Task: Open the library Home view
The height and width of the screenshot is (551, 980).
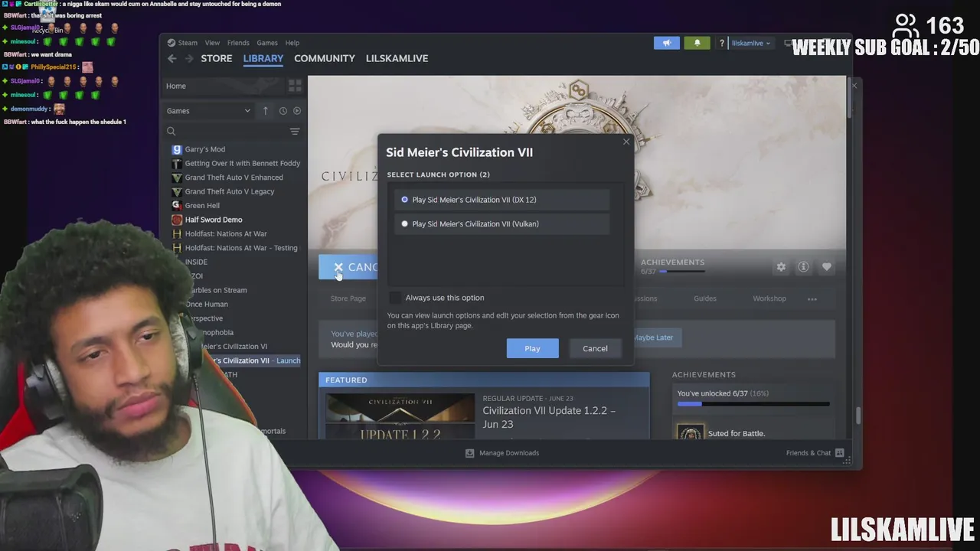Action: (176, 86)
